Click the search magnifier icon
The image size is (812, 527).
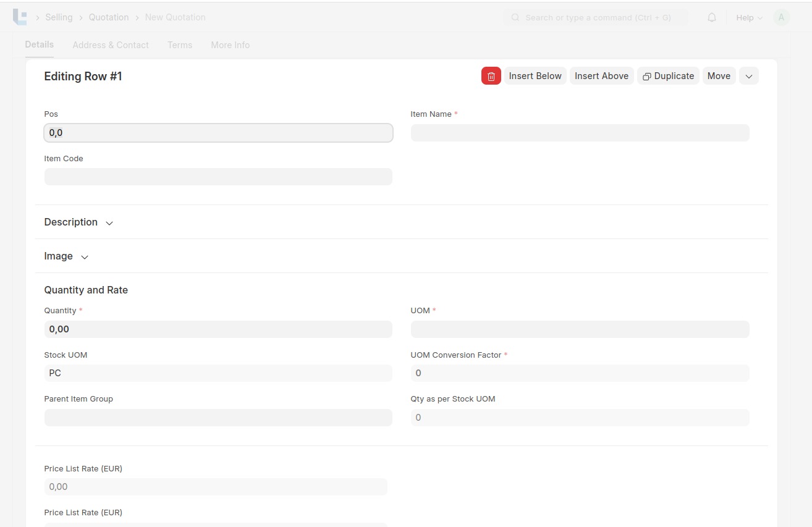click(x=515, y=17)
